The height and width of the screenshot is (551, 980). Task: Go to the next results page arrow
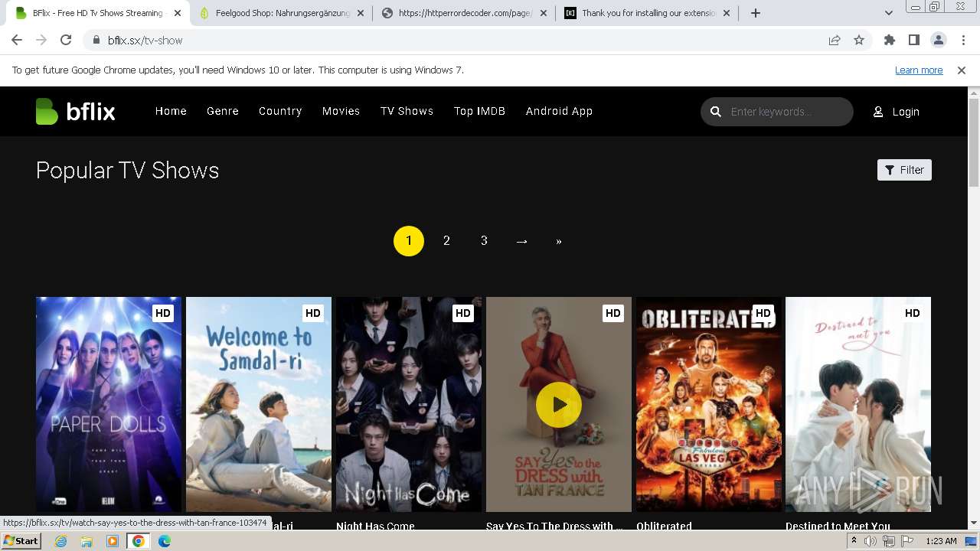[x=522, y=241]
